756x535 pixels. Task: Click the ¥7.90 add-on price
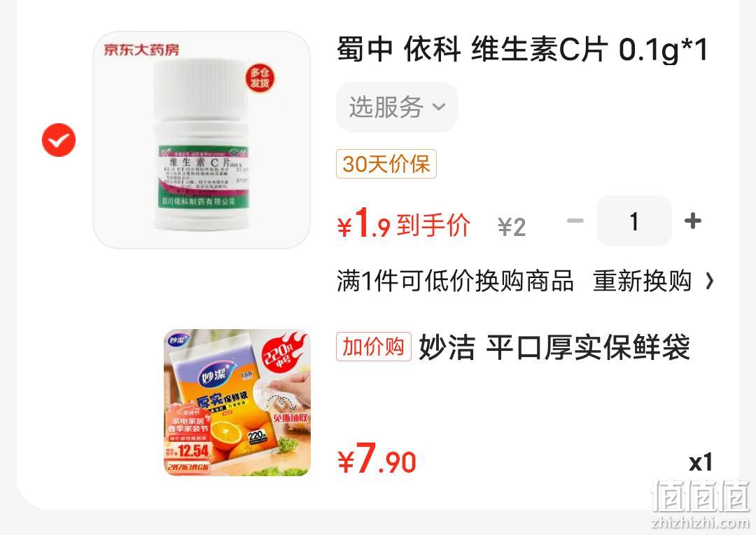[x=377, y=459]
